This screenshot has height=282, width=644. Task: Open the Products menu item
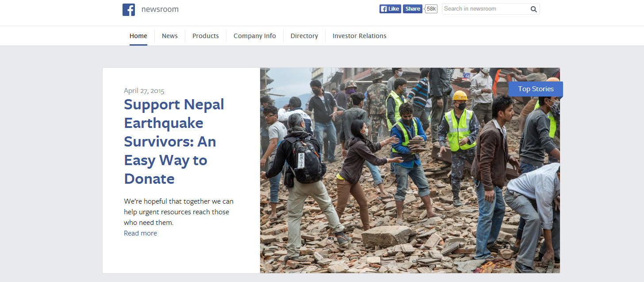[x=206, y=36]
